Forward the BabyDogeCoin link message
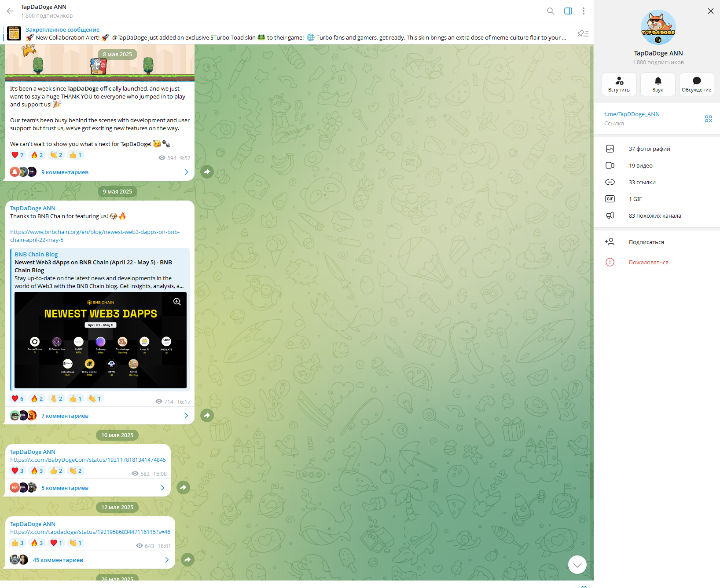The width and height of the screenshot is (720, 588). click(183, 488)
